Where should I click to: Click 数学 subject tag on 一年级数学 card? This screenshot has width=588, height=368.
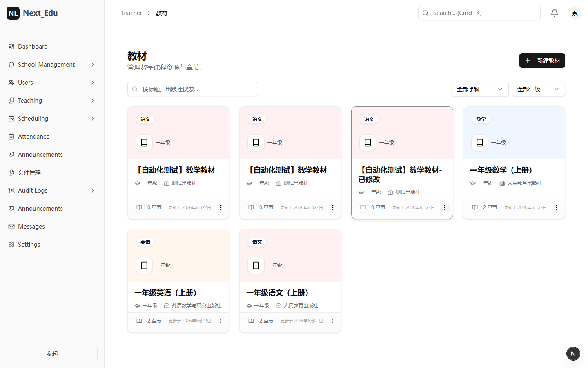[481, 119]
